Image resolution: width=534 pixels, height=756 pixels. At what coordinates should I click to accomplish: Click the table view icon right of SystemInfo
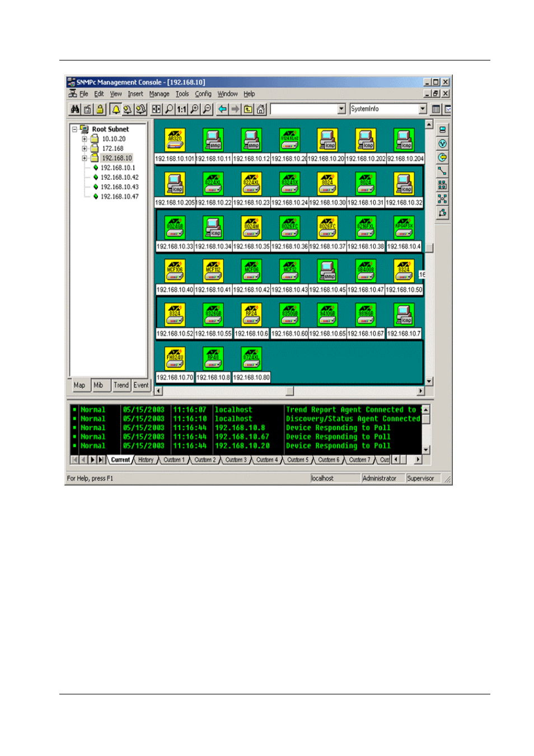[x=436, y=109]
